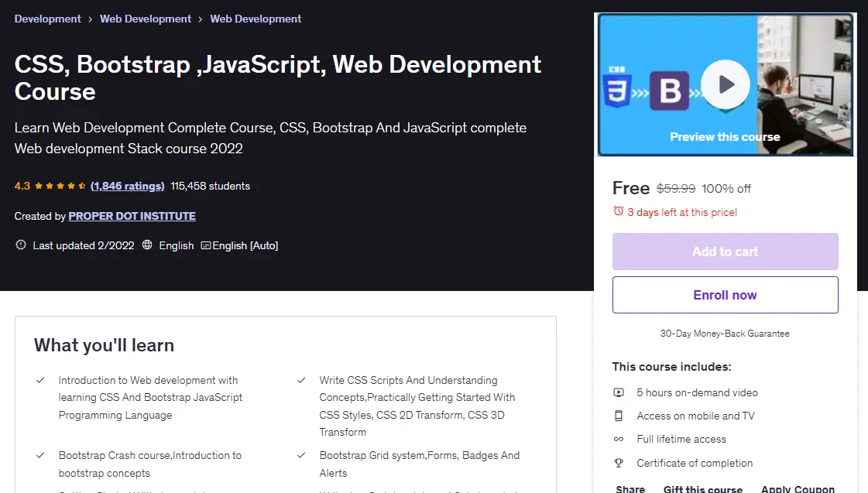
Task: Click the Free price label
Action: 631,188
